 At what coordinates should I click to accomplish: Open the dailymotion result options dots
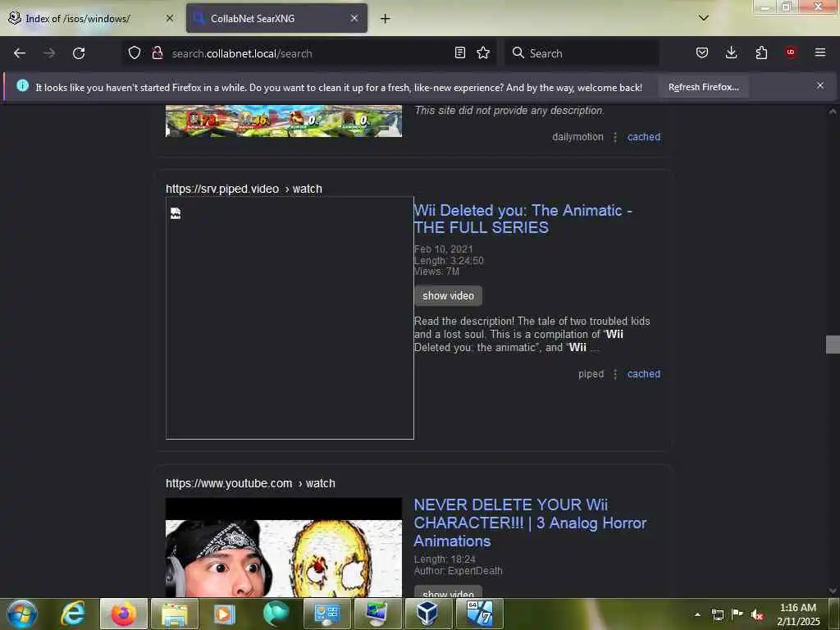pos(615,137)
